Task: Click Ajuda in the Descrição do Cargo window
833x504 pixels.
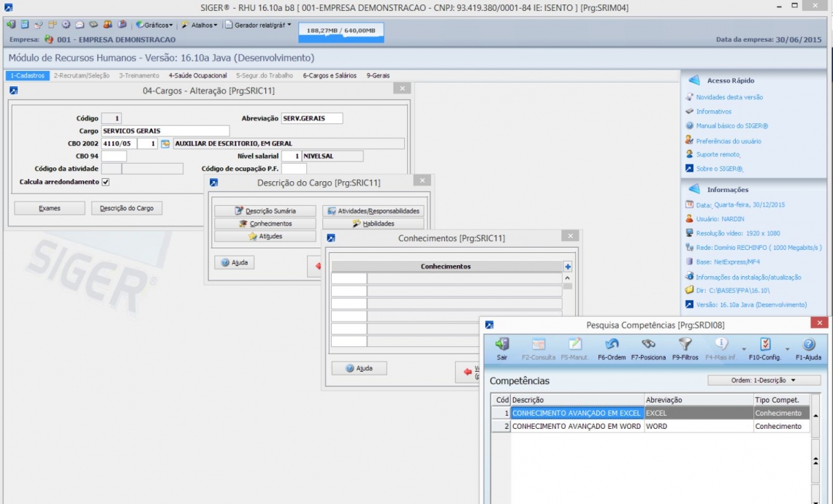Action: tap(235, 262)
